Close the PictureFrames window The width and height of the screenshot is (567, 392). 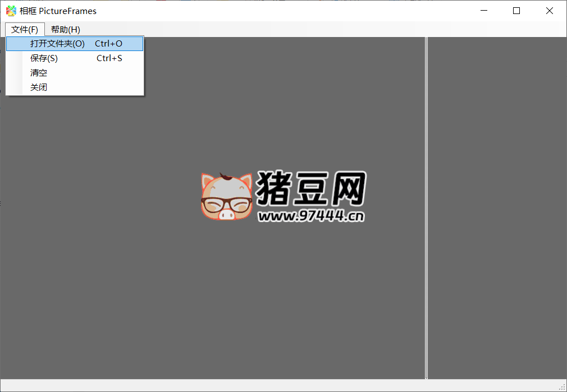550,11
